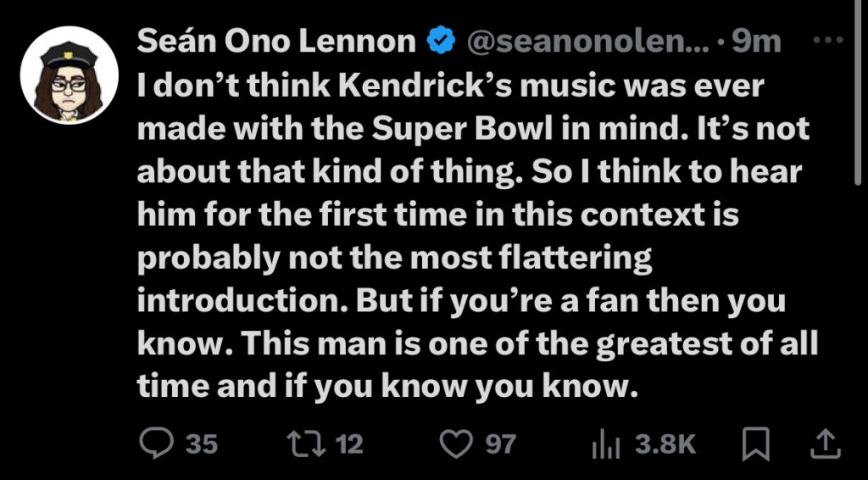Open Seán Ono Lennon's profile name link
This screenshot has height=480, width=868.
click(x=276, y=41)
